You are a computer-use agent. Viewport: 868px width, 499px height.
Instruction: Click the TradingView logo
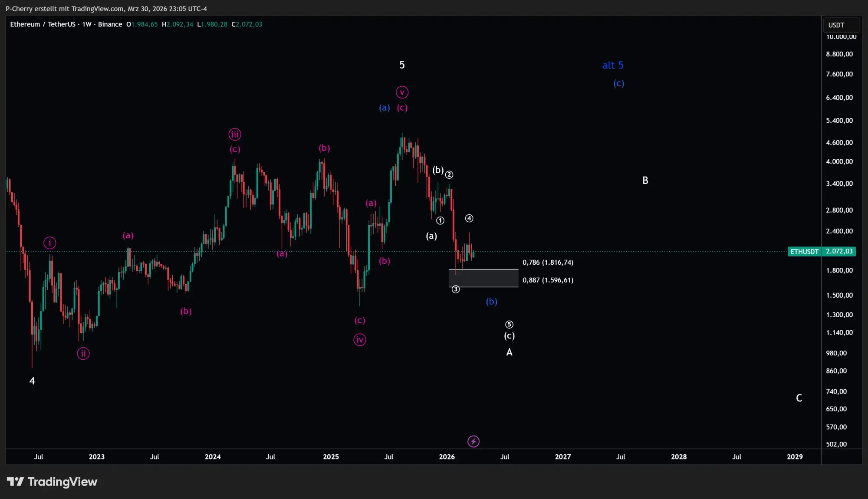pyautogui.click(x=53, y=482)
